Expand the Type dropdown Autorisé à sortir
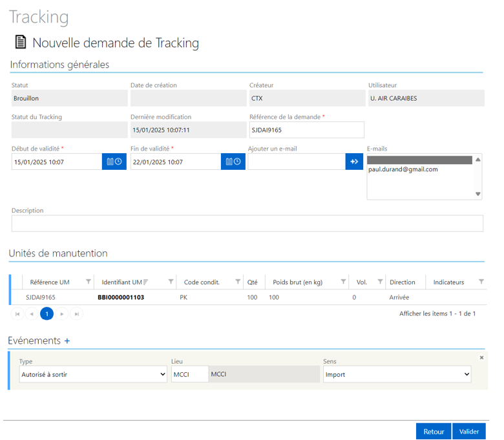The width and height of the screenshot is (504, 440). pyautogui.click(x=92, y=374)
